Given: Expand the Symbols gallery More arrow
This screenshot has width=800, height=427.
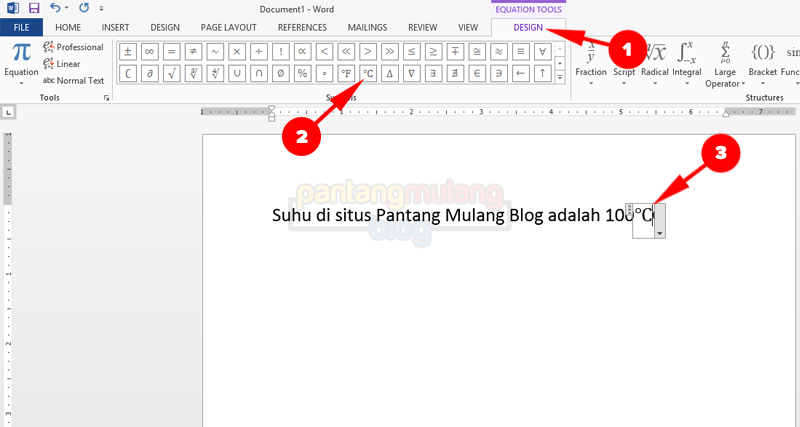Looking at the screenshot, I should click(x=560, y=78).
